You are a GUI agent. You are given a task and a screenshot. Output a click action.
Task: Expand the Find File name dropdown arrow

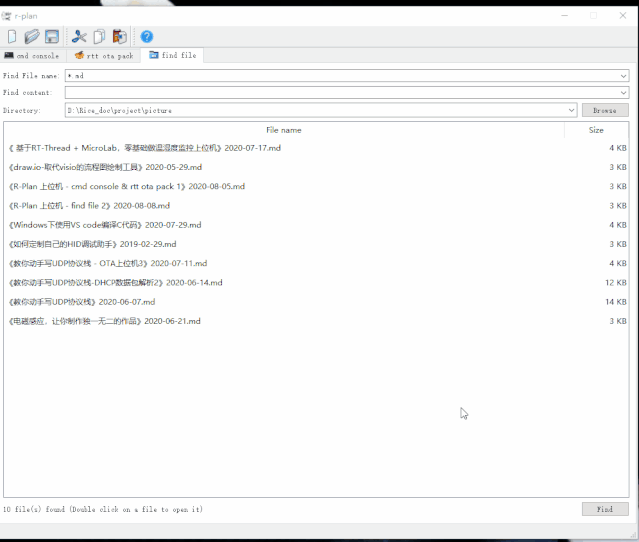coord(623,76)
